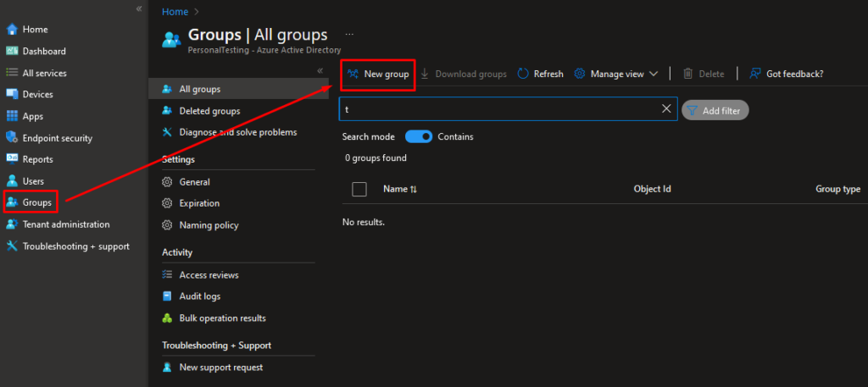Click the Tenant administration label

(66, 224)
